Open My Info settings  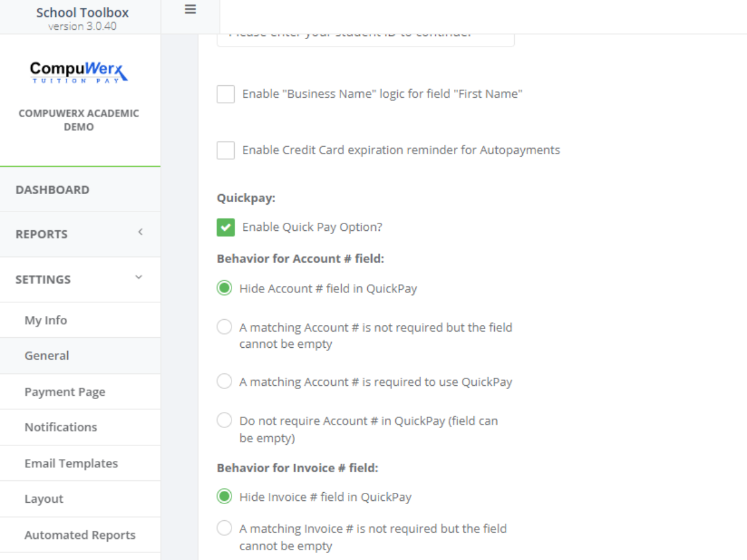pos(46,320)
